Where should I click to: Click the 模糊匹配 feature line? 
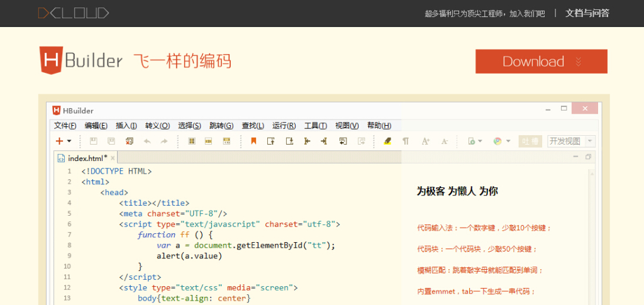click(480, 270)
